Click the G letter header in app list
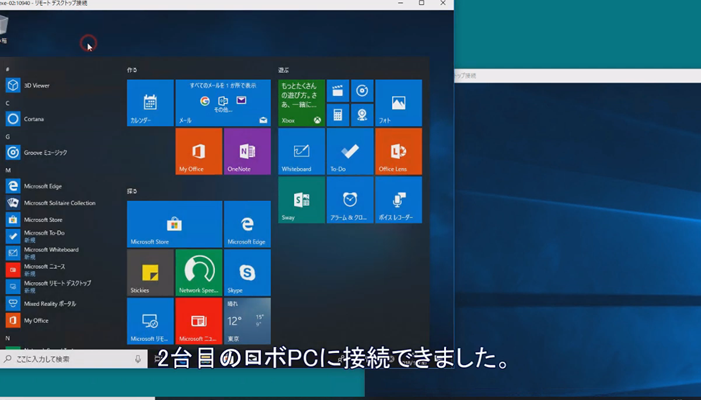This screenshot has width=701, height=400. (x=8, y=137)
